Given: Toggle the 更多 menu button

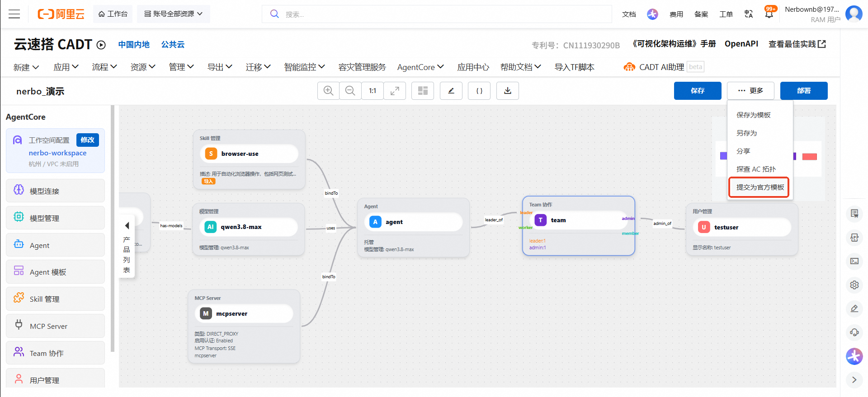Looking at the screenshot, I should pos(750,91).
